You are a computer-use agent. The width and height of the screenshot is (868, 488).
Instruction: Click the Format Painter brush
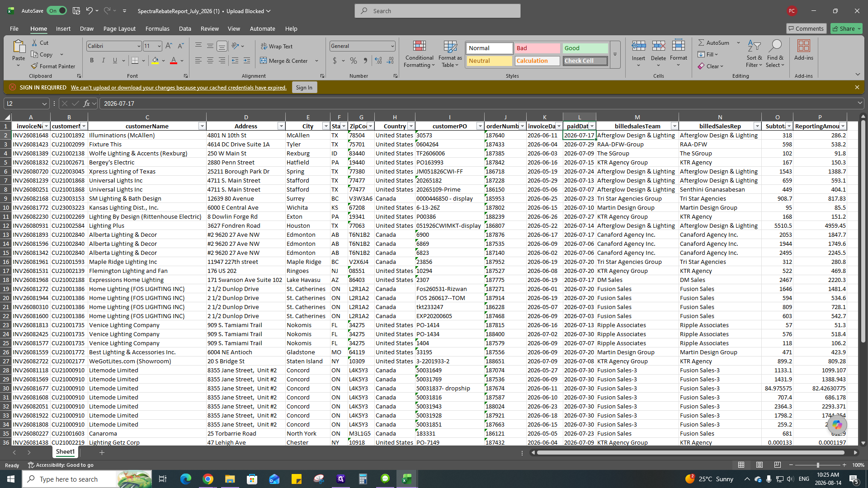pos(35,66)
